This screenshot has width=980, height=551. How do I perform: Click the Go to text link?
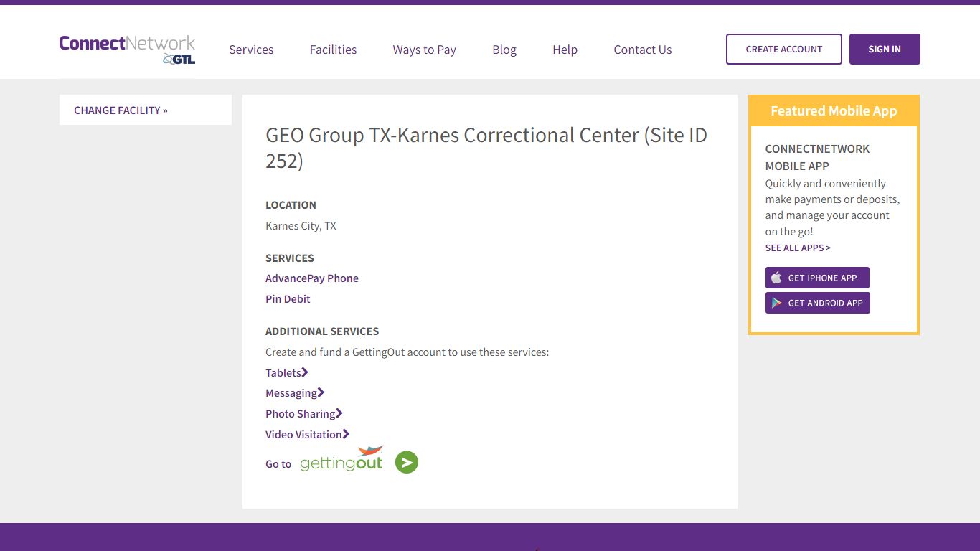coord(278,464)
